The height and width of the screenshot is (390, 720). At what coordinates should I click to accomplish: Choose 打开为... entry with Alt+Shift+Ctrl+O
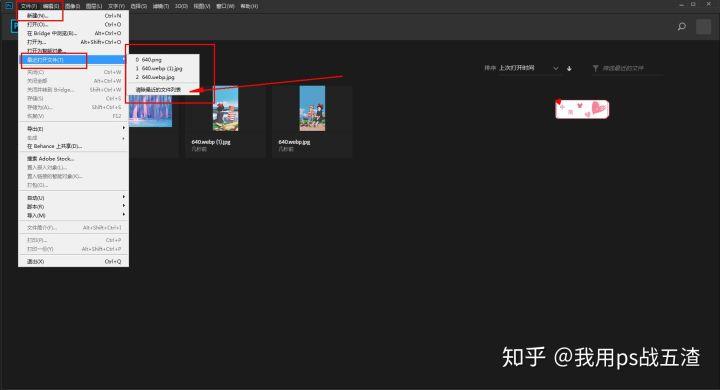click(73, 42)
